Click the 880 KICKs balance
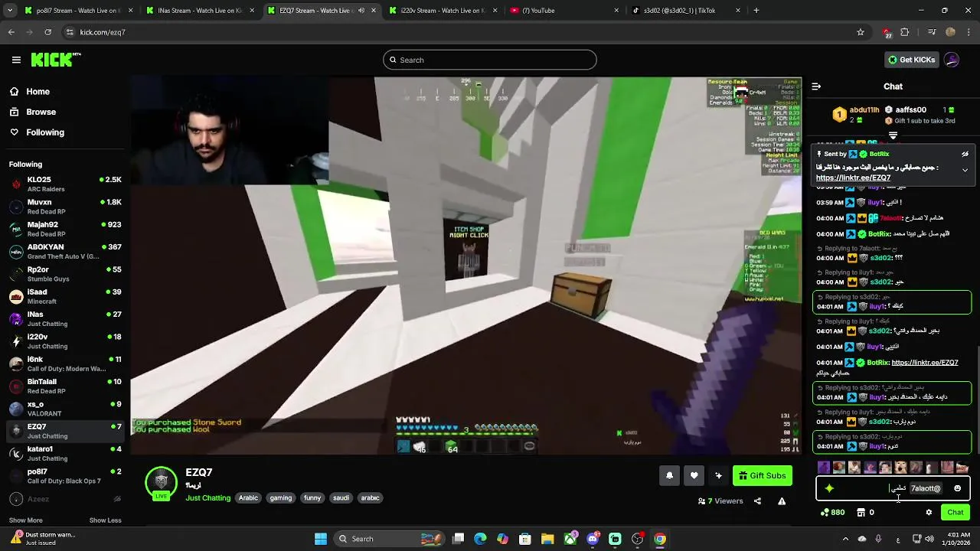 [832, 513]
